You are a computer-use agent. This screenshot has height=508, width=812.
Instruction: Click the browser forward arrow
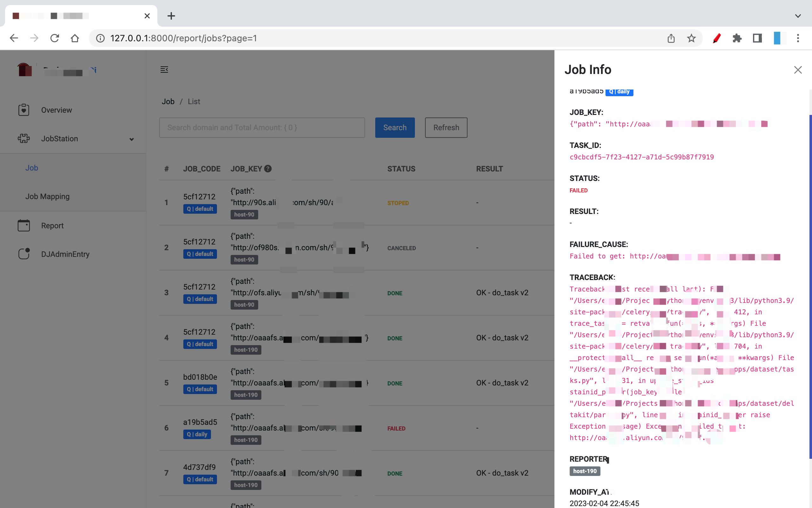coord(34,38)
